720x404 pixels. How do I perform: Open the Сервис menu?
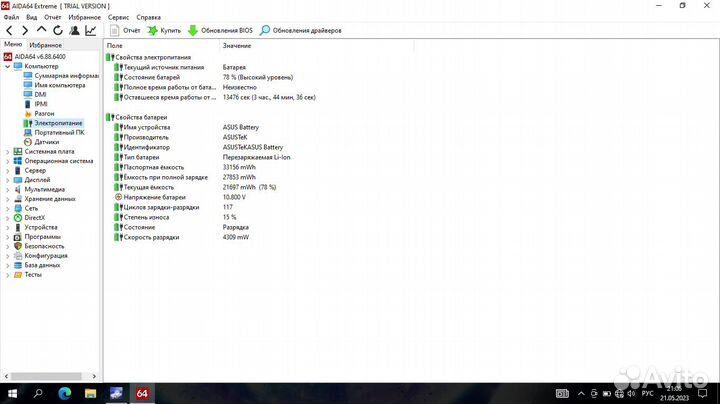pos(118,17)
